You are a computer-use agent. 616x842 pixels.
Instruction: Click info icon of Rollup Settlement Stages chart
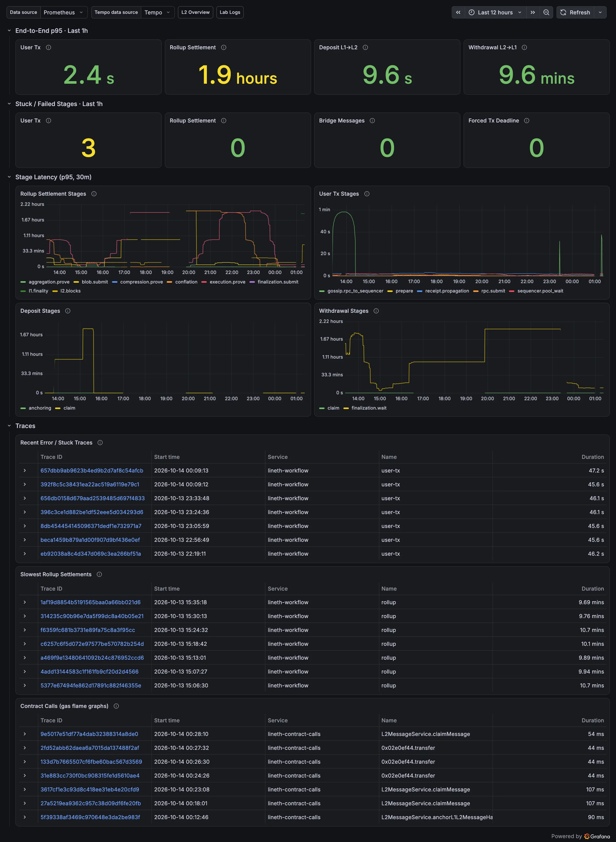[x=94, y=194]
